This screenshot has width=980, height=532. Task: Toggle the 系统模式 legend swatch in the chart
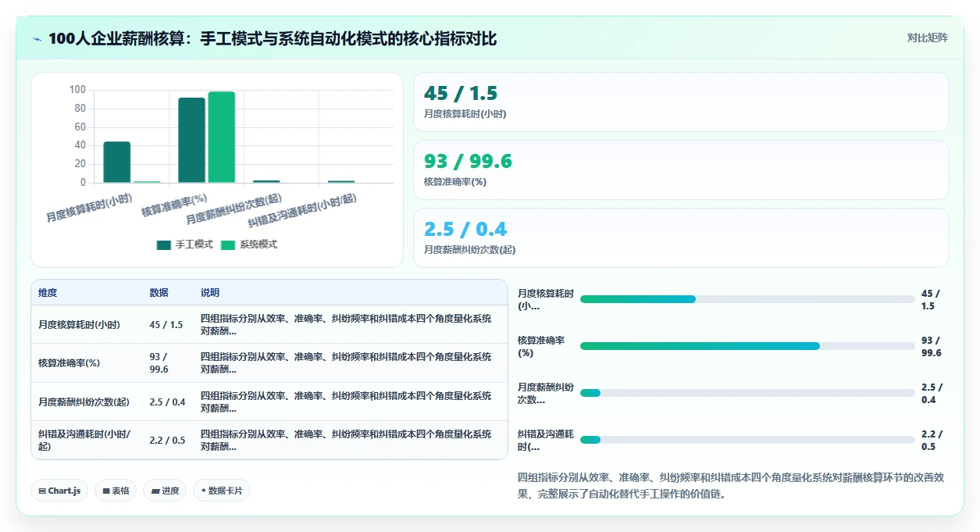coord(227,245)
